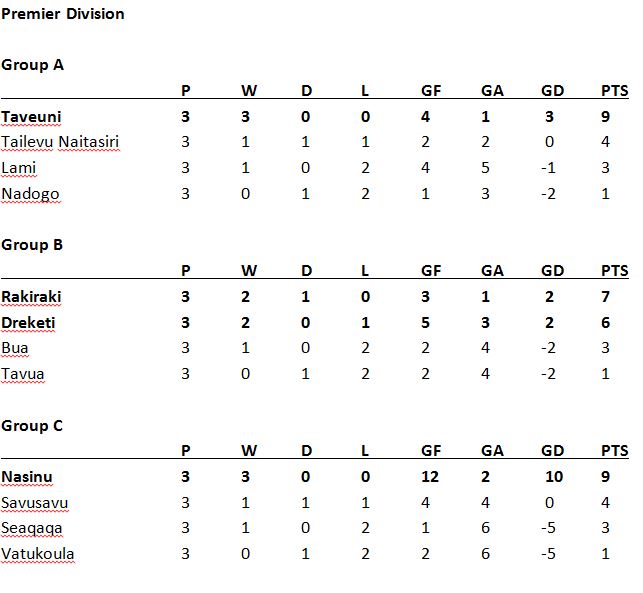Select the Group B heading
Screen dimensions: 643x593
tap(32, 245)
